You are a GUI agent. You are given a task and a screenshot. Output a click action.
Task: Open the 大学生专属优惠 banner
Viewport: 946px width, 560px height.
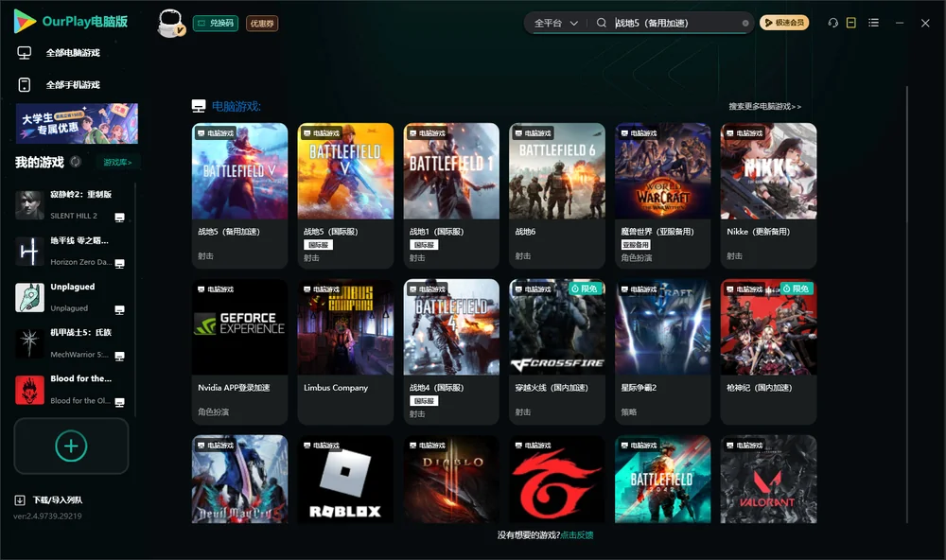pos(77,124)
